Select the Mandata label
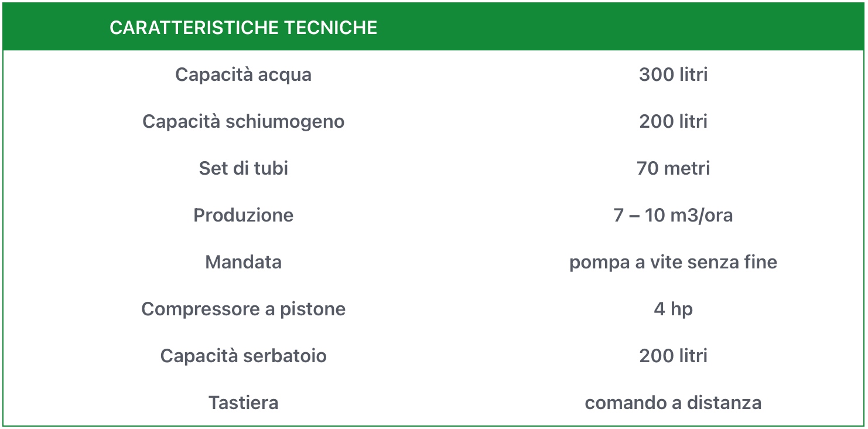 pos(243,262)
